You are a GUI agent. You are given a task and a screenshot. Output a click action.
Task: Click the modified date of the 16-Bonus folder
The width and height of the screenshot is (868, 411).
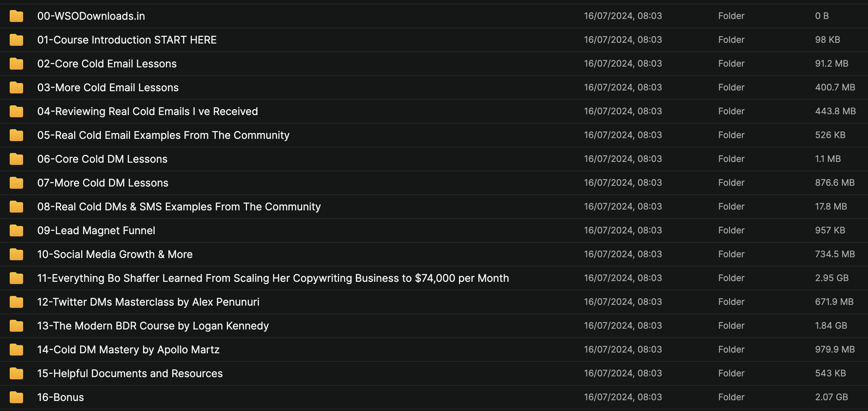point(623,397)
